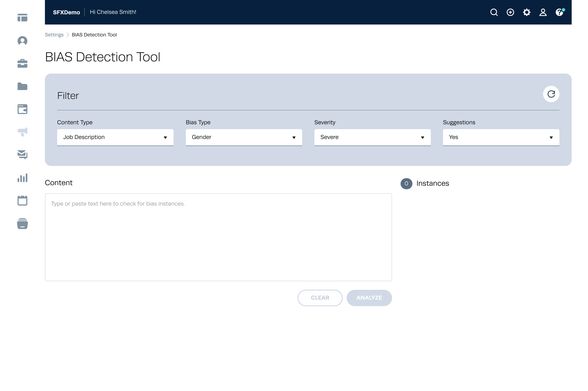The image size is (588, 391).
Task: Open the mail messages icon in sidebar
Action: (22, 154)
